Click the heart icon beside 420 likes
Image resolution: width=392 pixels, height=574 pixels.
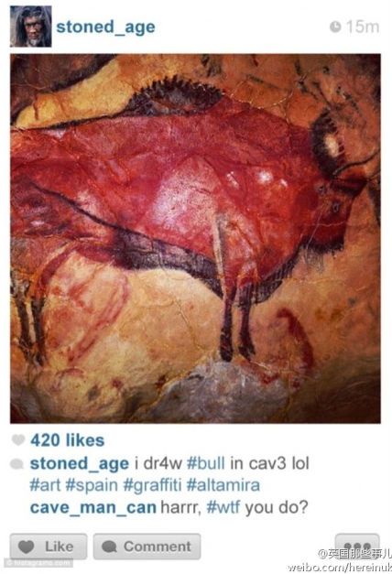pyautogui.click(x=18, y=439)
